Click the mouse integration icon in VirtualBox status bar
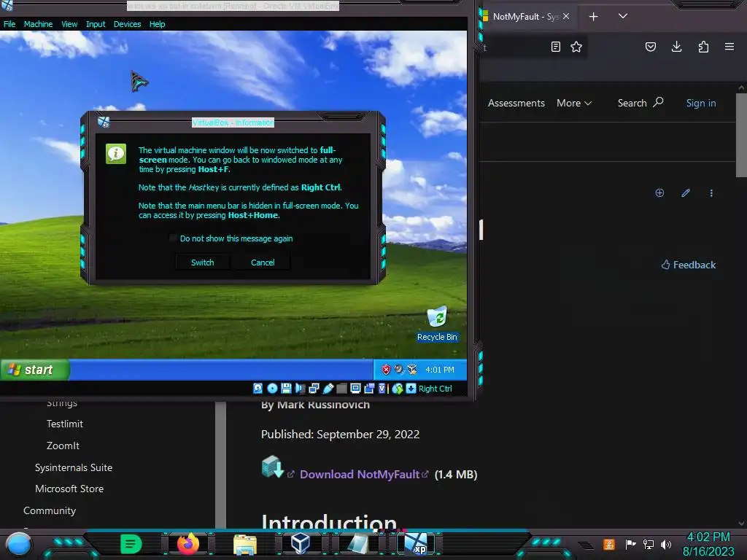This screenshot has height=560, width=747. [x=398, y=389]
